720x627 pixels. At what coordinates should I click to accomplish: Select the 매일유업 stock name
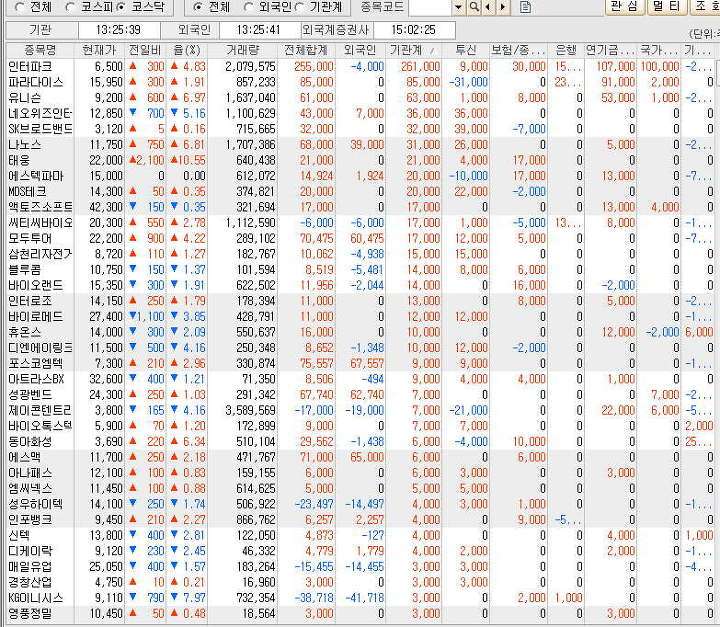point(30,566)
